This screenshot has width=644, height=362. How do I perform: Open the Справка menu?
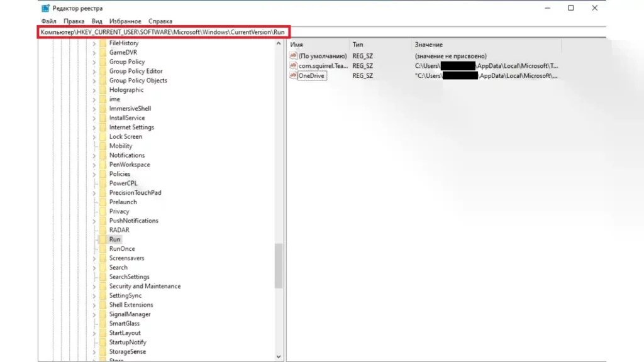pyautogui.click(x=160, y=21)
